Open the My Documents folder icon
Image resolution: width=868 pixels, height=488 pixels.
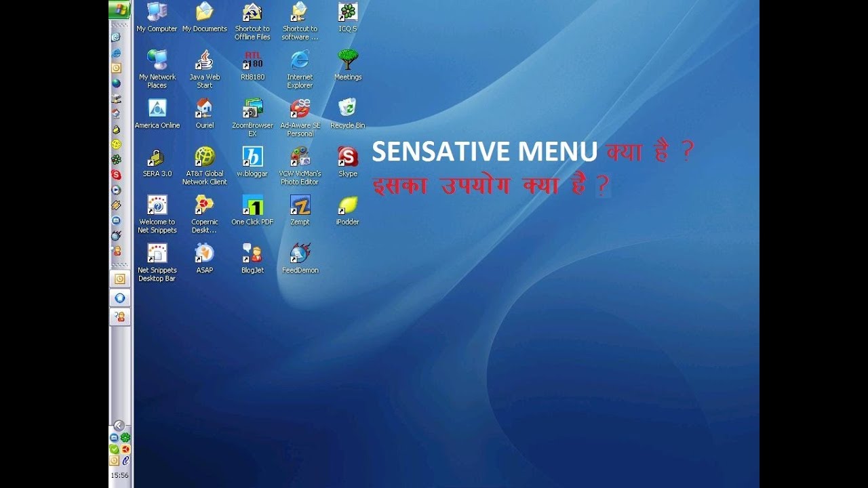click(x=204, y=18)
